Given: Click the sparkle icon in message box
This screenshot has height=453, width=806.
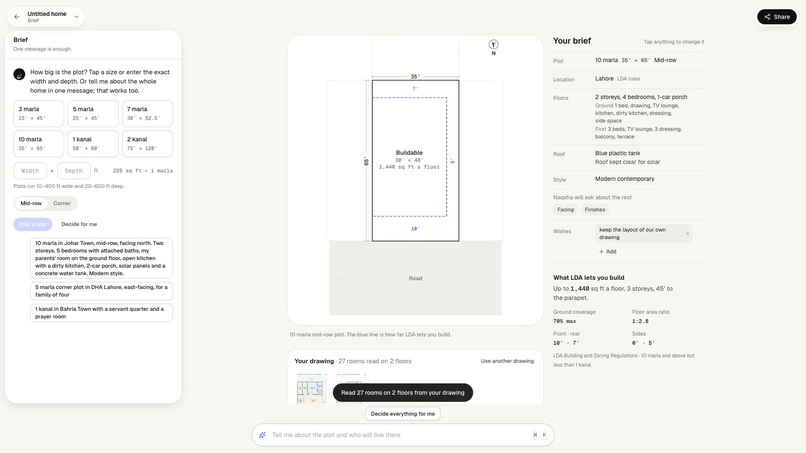Looking at the screenshot, I should point(262,435).
